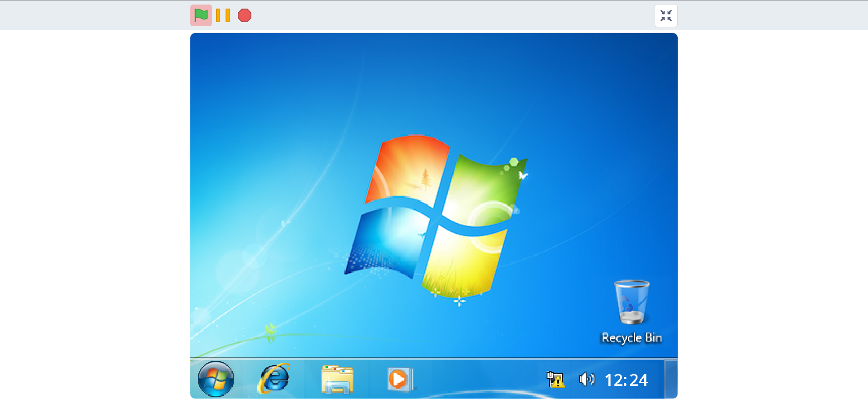
Task: Click the Show Desktop strip beside clock
Action: click(671, 379)
